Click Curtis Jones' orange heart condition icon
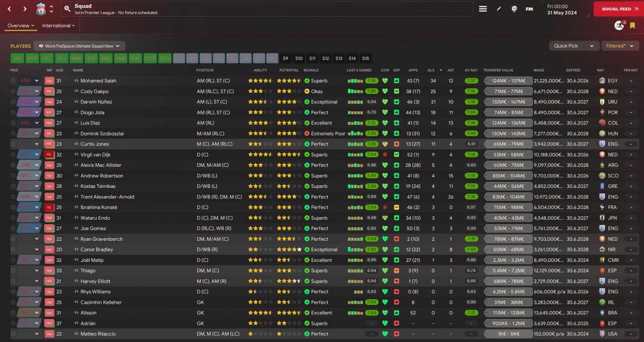Screen dimensions: 644x342 (385, 144)
